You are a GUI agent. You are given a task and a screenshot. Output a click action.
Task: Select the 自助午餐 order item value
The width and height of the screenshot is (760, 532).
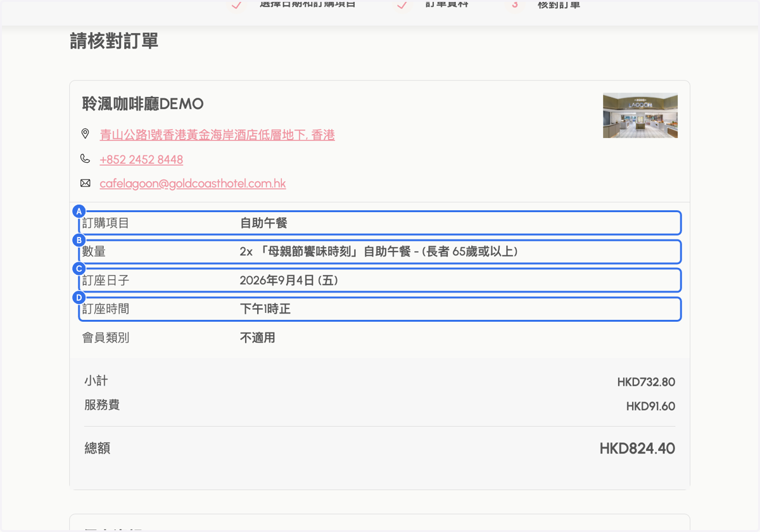coord(263,223)
